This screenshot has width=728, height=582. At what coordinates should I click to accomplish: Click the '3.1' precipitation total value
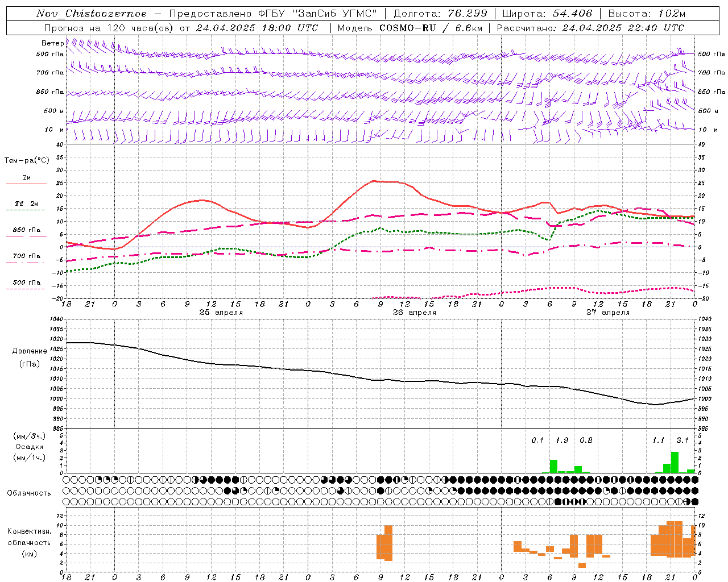(682, 440)
